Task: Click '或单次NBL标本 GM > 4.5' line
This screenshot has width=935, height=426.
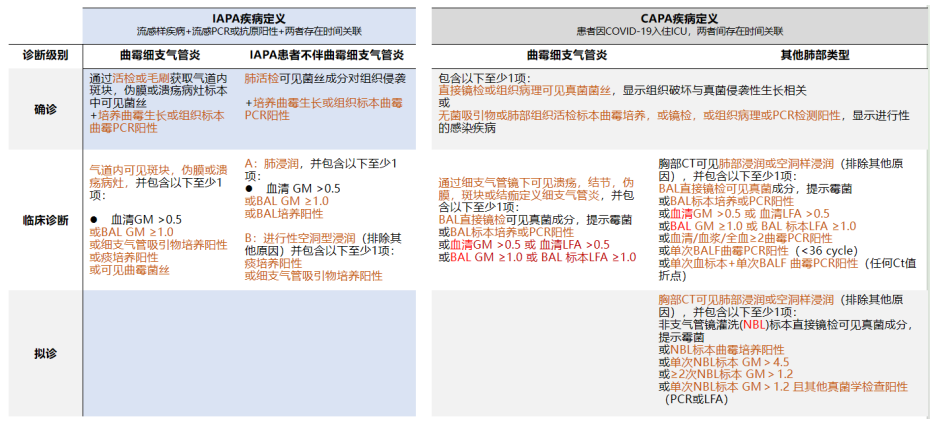Action: coord(724,362)
